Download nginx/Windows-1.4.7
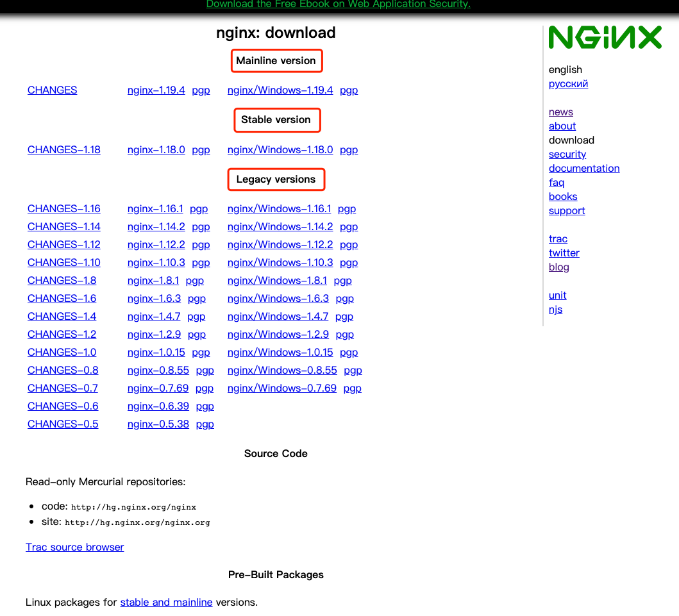 point(278,317)
